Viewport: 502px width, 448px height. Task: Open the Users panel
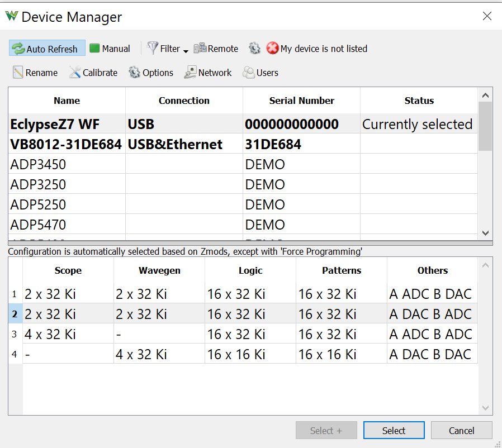[x=261, y=72]
